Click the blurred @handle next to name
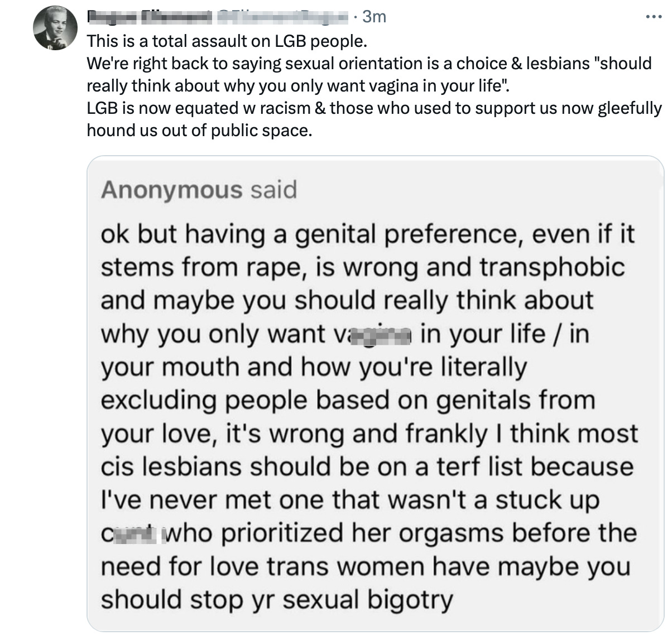Viewport: 672px width, 635px height. coord(282,17)
